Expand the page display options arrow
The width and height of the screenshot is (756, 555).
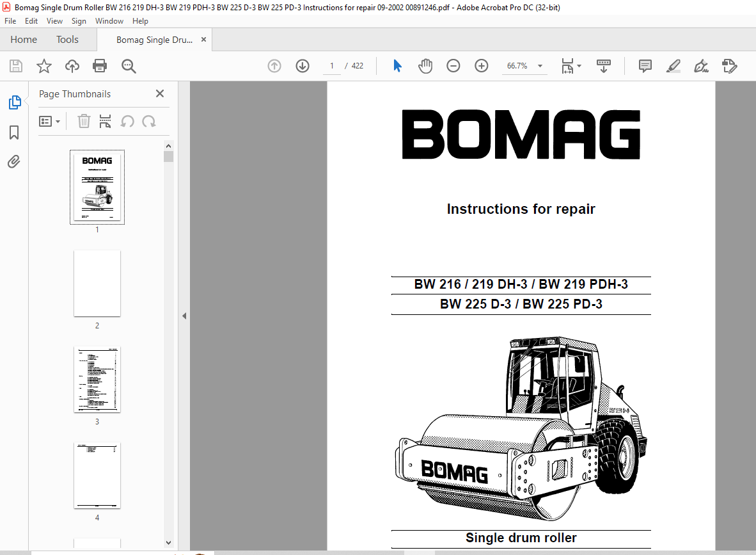click(x=579, y=66)
